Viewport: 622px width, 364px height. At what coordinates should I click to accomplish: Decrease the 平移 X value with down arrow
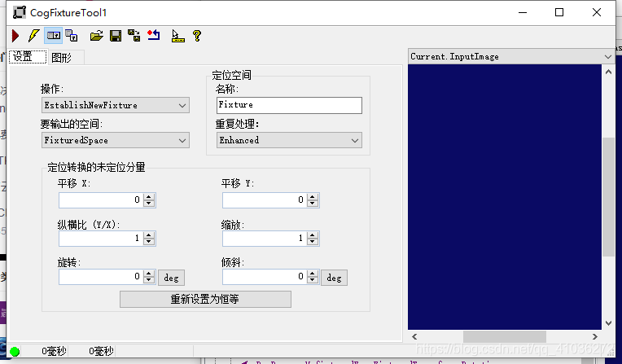(149, 204)
